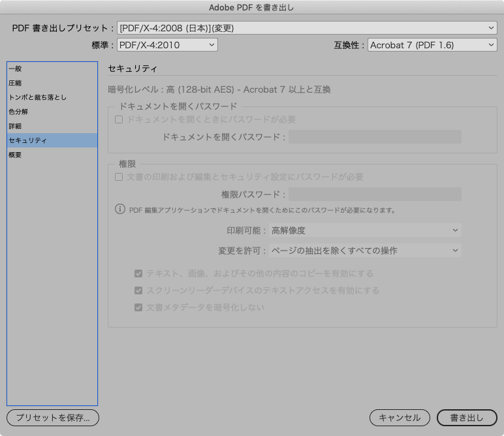Select the 一般 category in sidebar
This screenshot has height=436, width=504.
(x=52, y=69)
